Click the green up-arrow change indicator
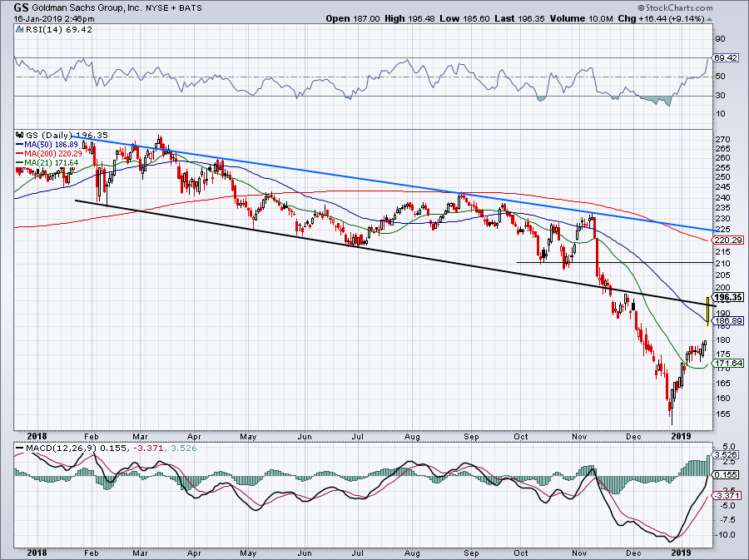This screenshot has height=560, width=749. coord(709,19)
